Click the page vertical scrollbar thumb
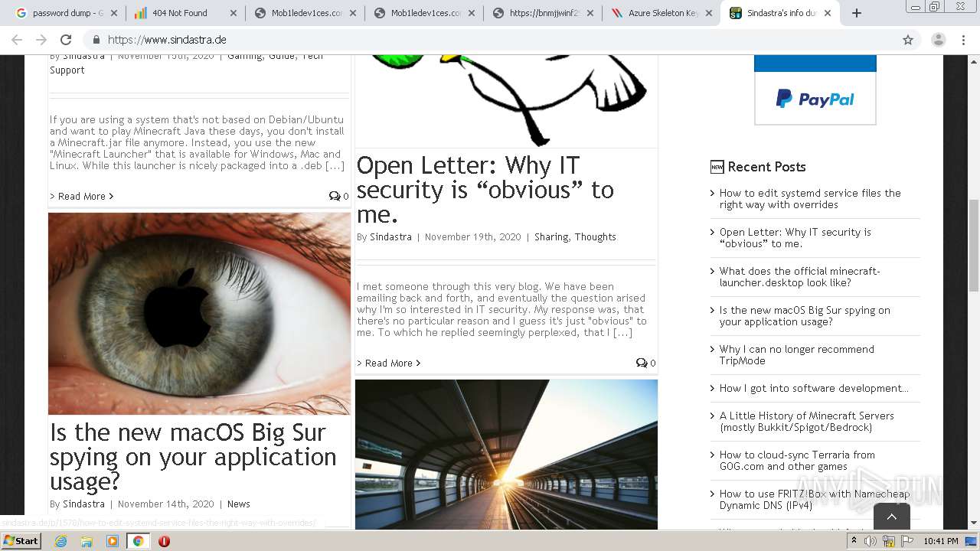The image size is (980, 551). click(973, 245)
